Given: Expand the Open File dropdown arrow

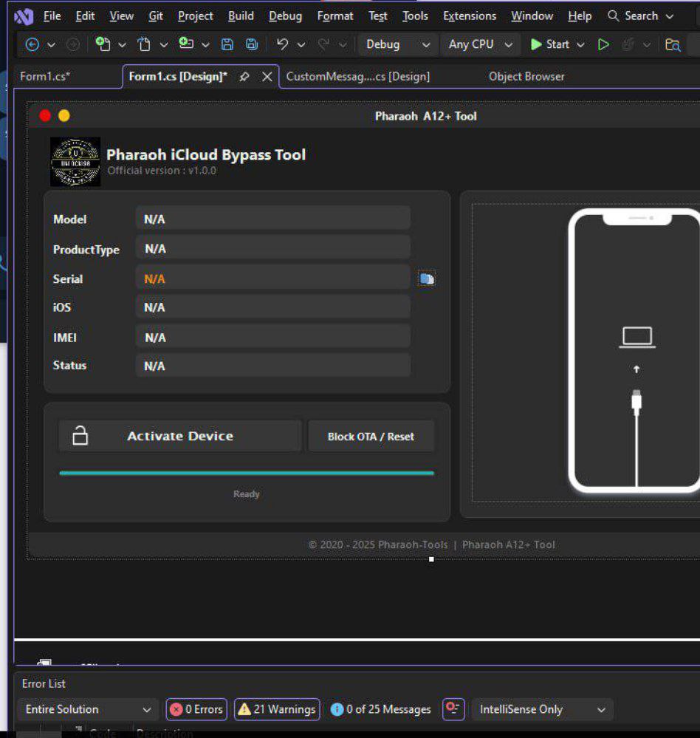Looking at the screenshot, I should (164, 45).
